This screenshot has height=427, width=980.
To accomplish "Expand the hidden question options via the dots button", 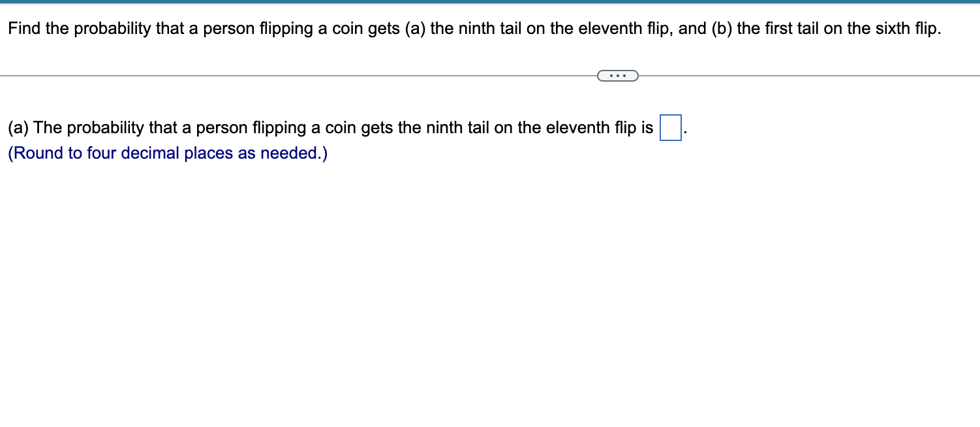I will pyautogui.click(x=617, y=76).
